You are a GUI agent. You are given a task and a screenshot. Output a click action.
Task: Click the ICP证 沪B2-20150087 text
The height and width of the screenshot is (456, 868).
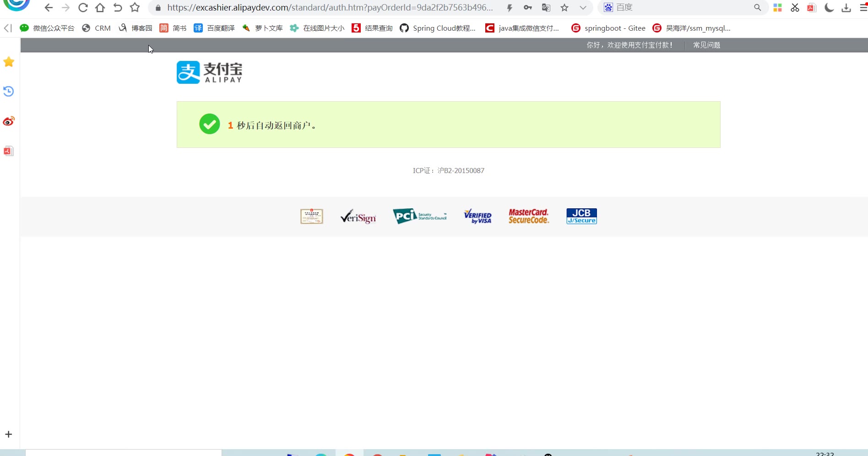coord(449,170)
